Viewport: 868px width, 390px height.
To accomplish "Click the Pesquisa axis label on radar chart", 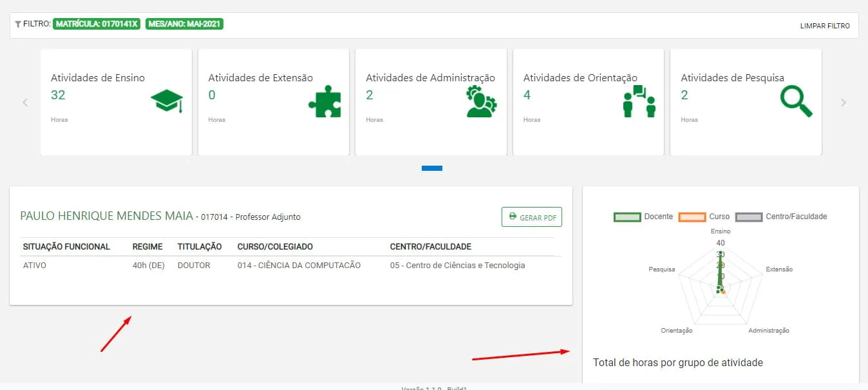I will click(662, 269).
